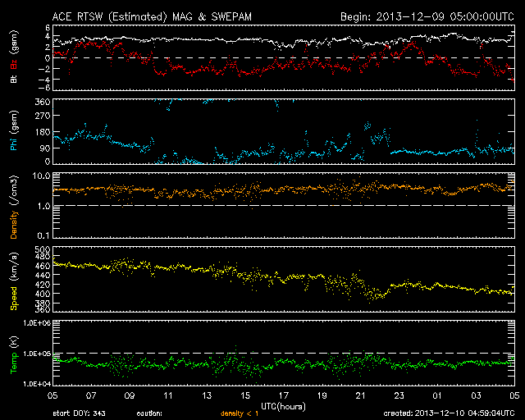Click the '-6' tick on the Bt Bz axis
The image size is (525, 420).
(45, 88)
